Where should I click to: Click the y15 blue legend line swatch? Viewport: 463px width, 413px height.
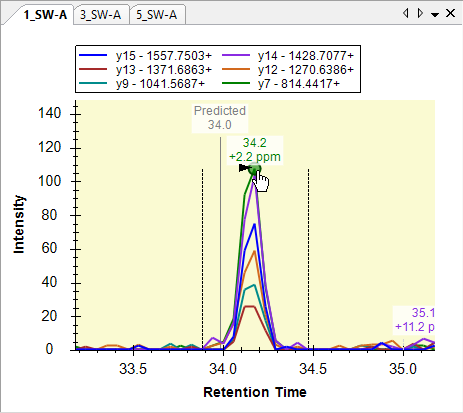click(x=93, y=55)
